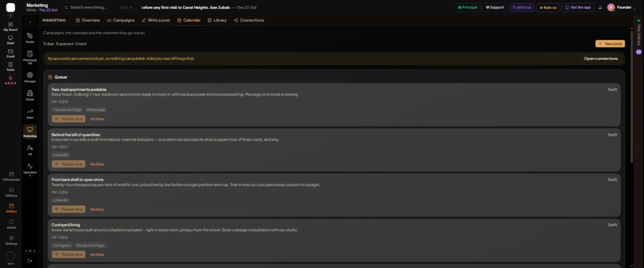Open the Founder account dropdown
This screenshot has height=268, width=644.
pos(622,8)
